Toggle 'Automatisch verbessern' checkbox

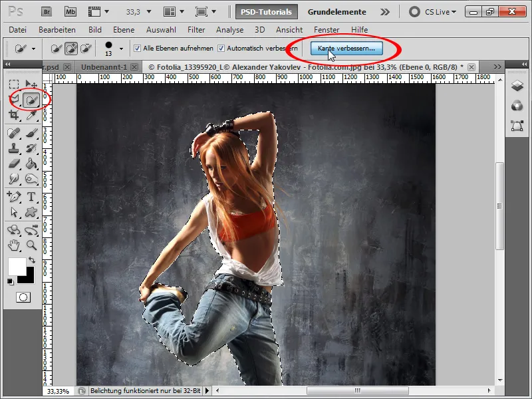click(x=221, y=48)
